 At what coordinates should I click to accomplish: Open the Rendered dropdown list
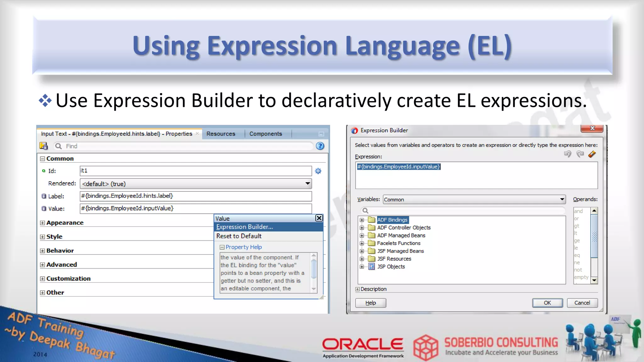(x=308, y=184)
